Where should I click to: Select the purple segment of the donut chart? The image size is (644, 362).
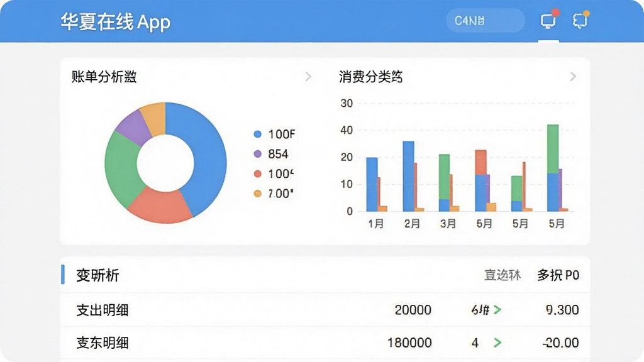point(133,127)
